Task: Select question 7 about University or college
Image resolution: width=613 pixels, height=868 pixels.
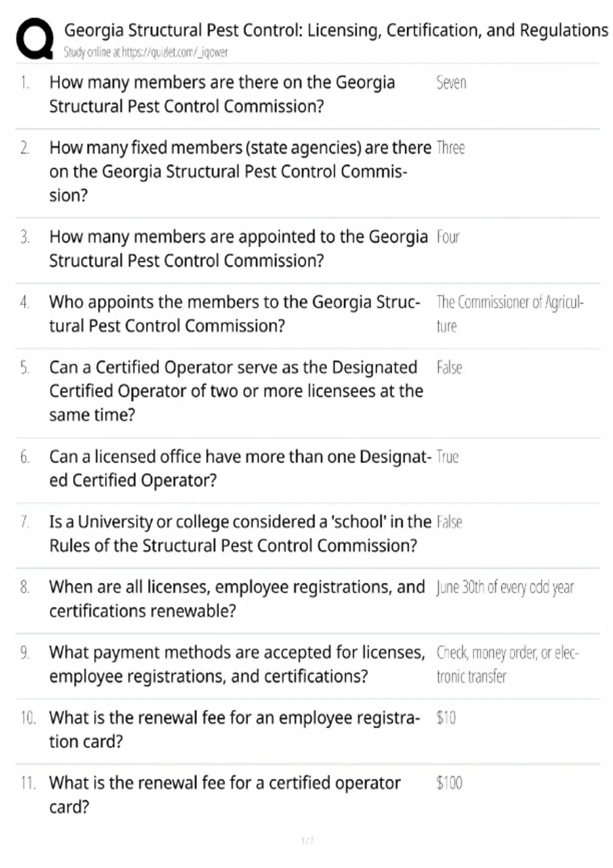Action: pos(240,534)
